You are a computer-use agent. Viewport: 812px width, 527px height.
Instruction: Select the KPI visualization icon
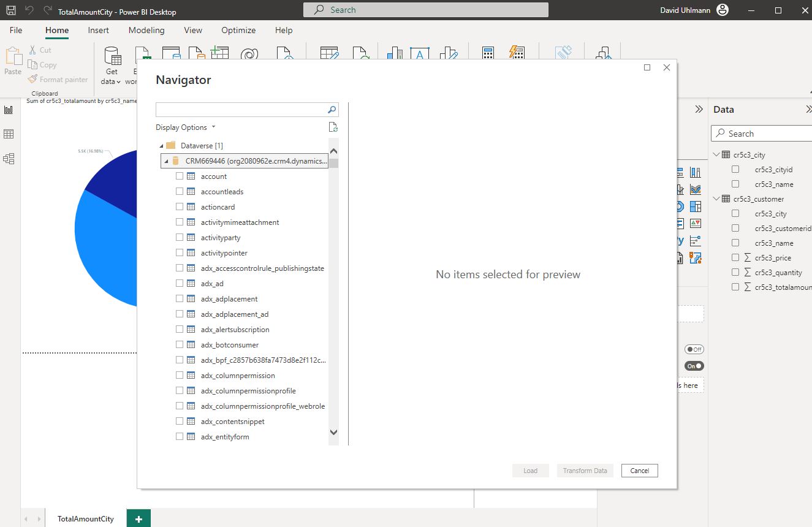click(695, 223)
